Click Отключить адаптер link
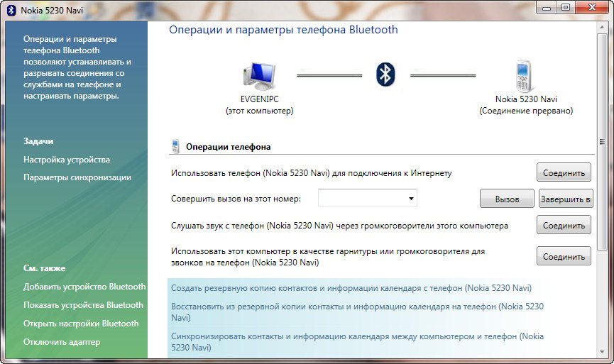Image resolution: width=614 pixels, height=364 pixels. [x=62, y=342]
